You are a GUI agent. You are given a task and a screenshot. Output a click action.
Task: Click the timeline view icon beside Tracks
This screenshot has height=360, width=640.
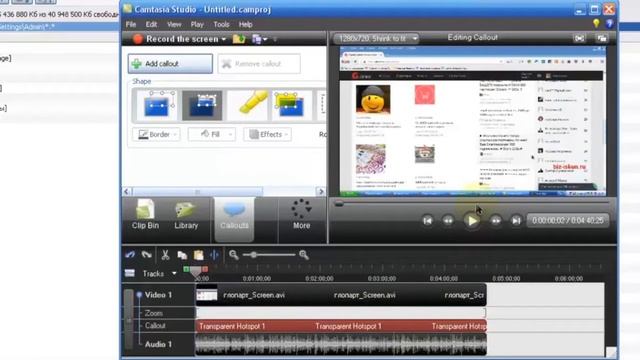[x=130, y=273]
